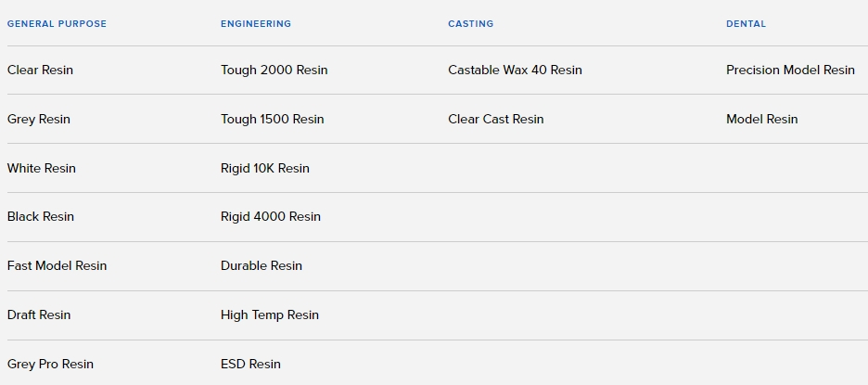Click the Engineering category heading
Screen dimensions: 868x385
coord(256,23)
